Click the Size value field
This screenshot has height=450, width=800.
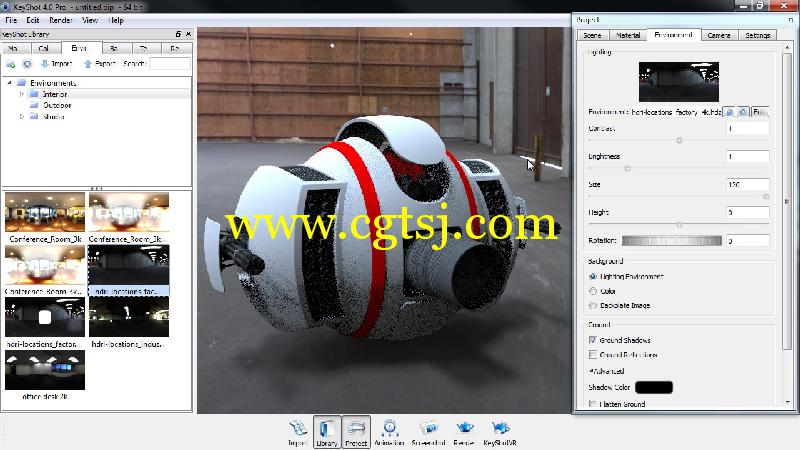[x=747, y=184]
